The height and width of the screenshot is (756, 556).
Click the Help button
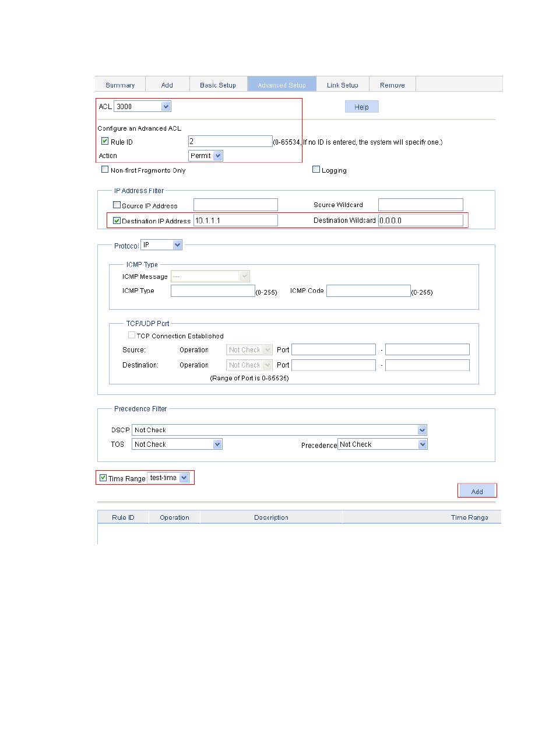tap(361, 107)
